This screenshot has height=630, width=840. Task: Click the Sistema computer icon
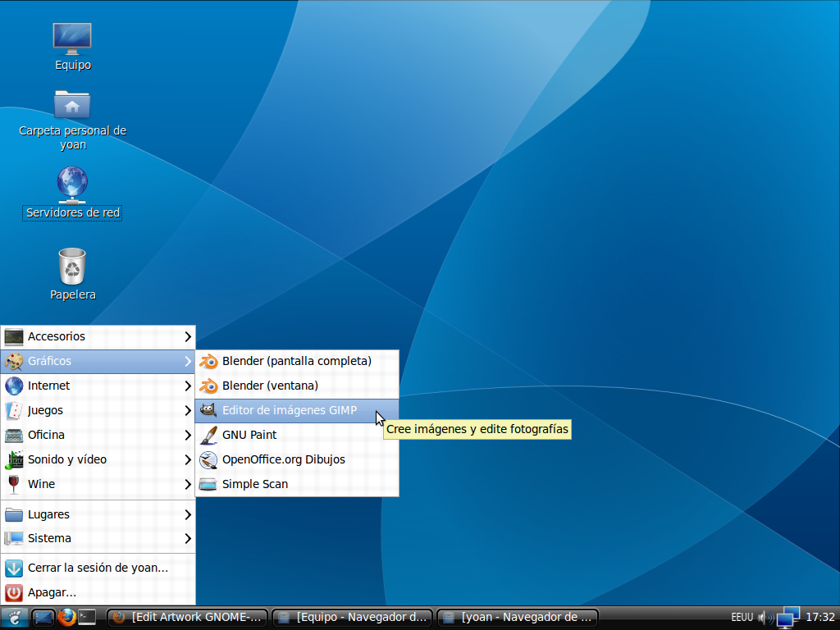coord(14,538)
